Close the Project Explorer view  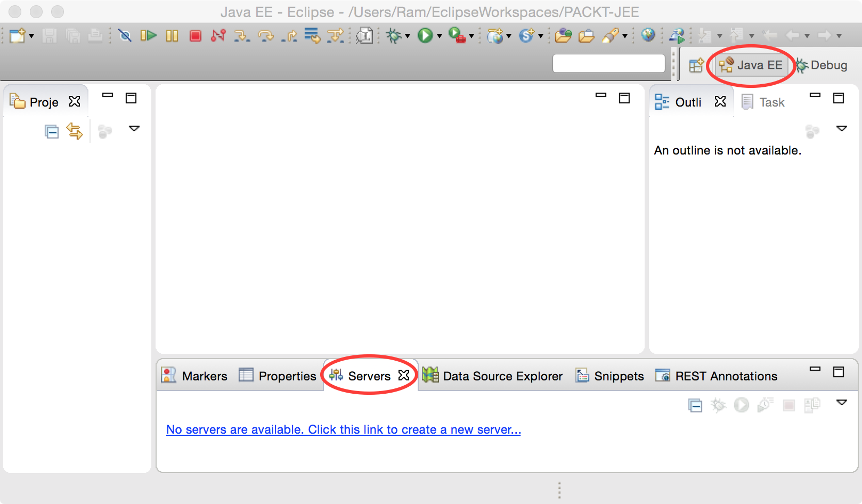point(75,101)
